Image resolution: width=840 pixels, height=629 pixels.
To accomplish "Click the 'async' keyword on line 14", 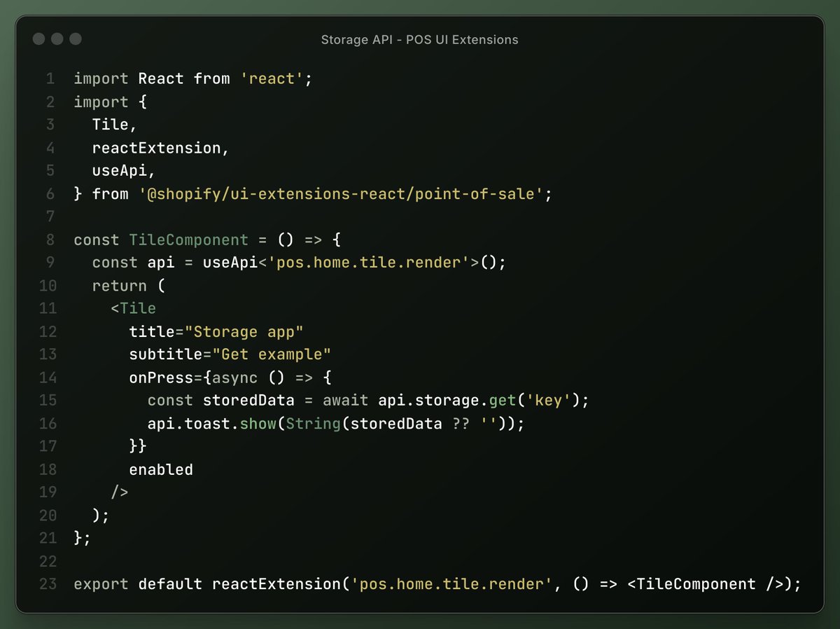I will coord(234,378).
